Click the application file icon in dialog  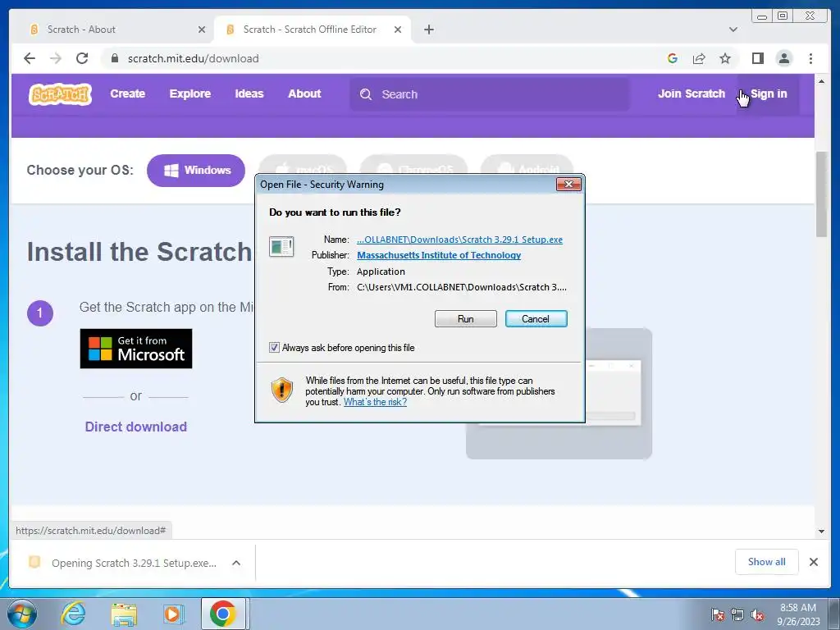point(281,246)
